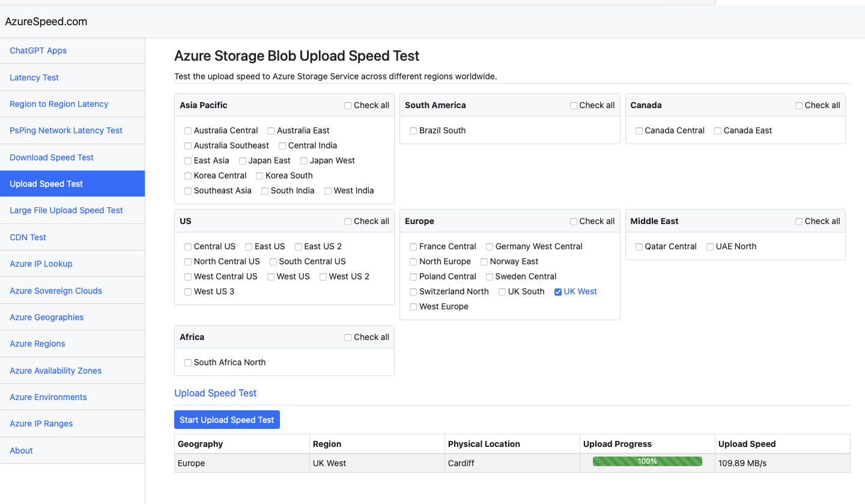The image size is (865, 504).
Task: Enable West US 3 checkbox
Action: (x=188, y=292)
